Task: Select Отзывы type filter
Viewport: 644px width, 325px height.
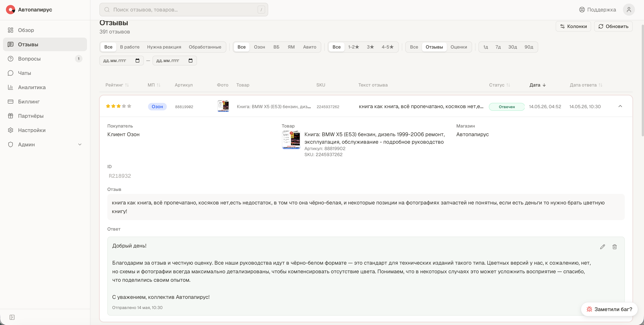Action: 434,47
